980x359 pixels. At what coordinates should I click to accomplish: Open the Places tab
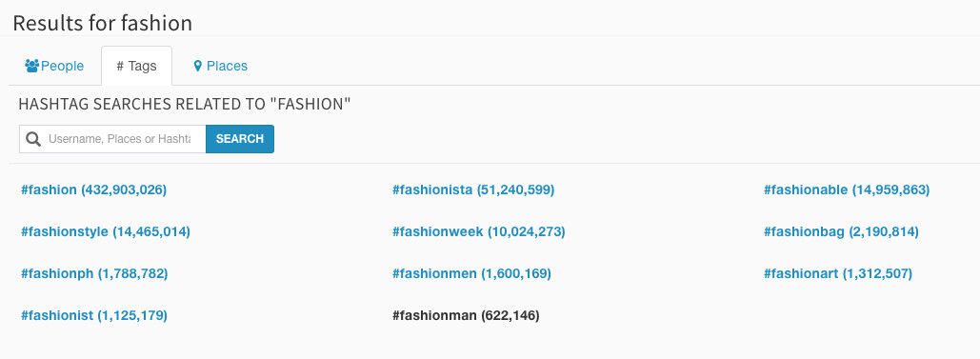[x=221, y=66]
